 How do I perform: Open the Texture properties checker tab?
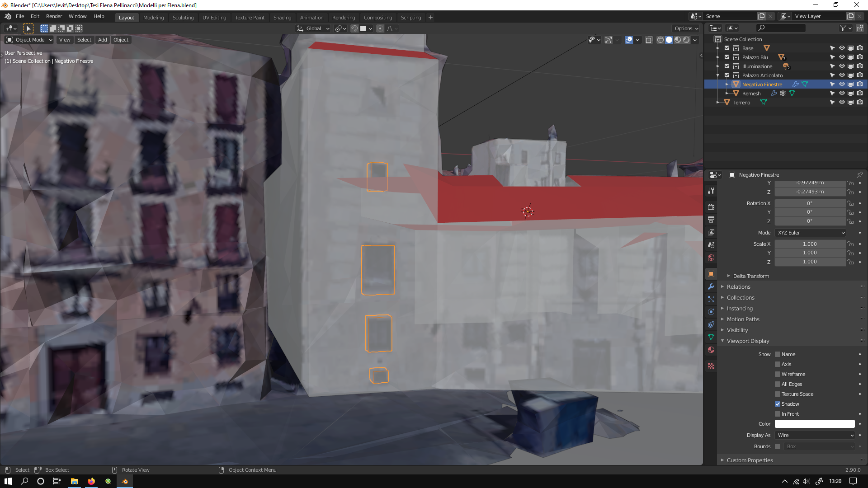[x=711, y=366]
